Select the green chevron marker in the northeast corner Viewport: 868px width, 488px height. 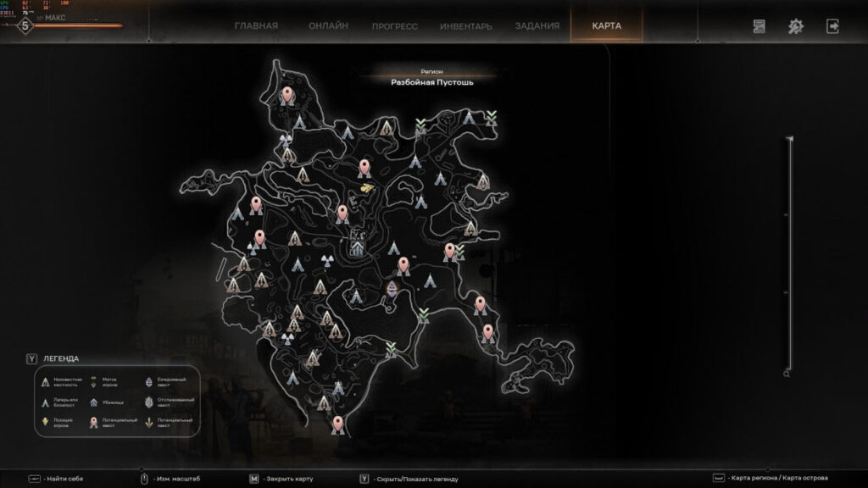click(491, 117)
